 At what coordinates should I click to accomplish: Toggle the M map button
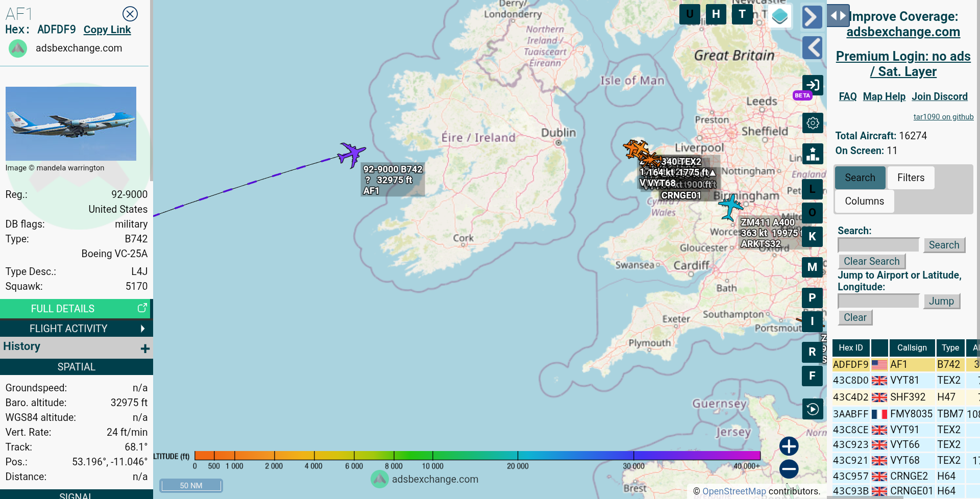tap(812, 267)
